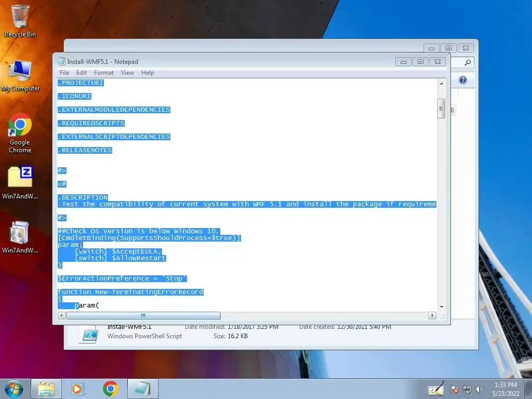Click the .ICONURI line
532x399 pixels.
coord(74,96)
